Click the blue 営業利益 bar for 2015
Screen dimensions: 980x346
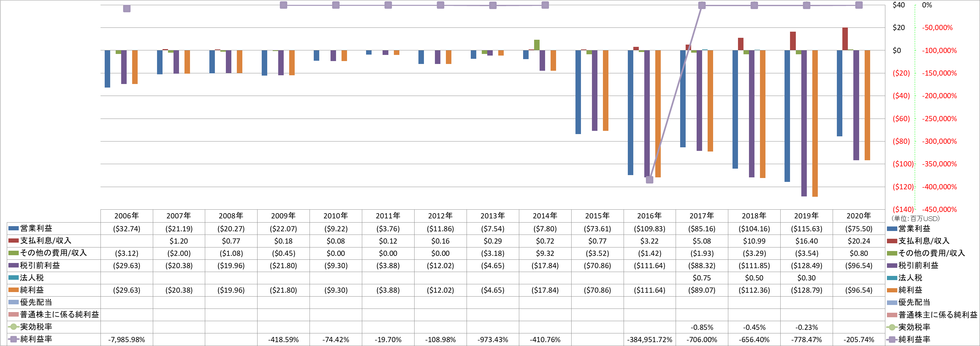578,92
